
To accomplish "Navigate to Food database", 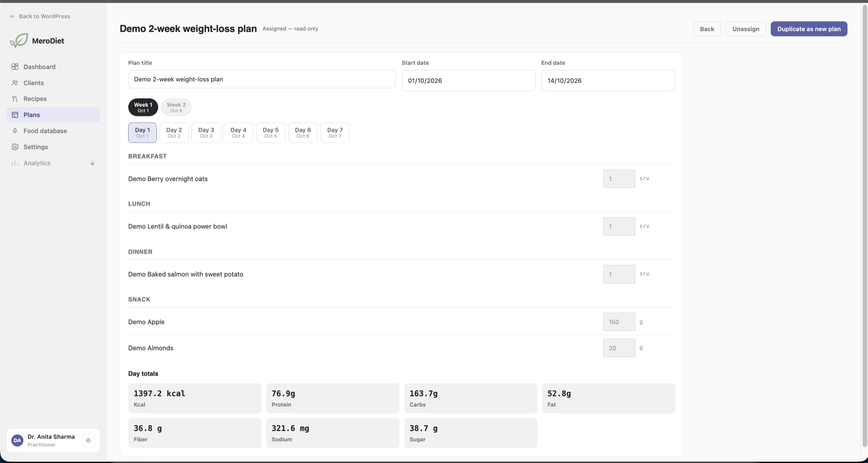I will tap(53, 131).
